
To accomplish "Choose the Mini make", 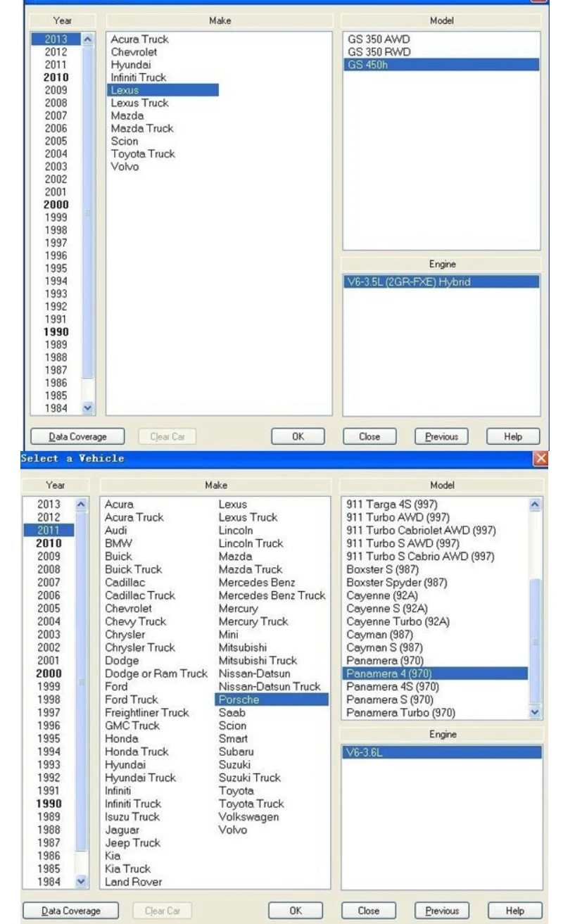I will (228, 634).
